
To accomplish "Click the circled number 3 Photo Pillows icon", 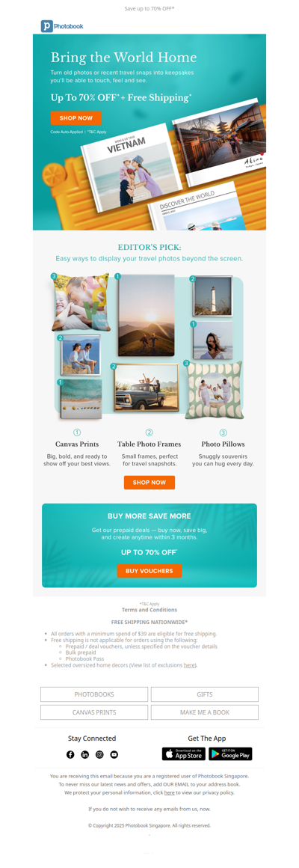I will point(224,433).
